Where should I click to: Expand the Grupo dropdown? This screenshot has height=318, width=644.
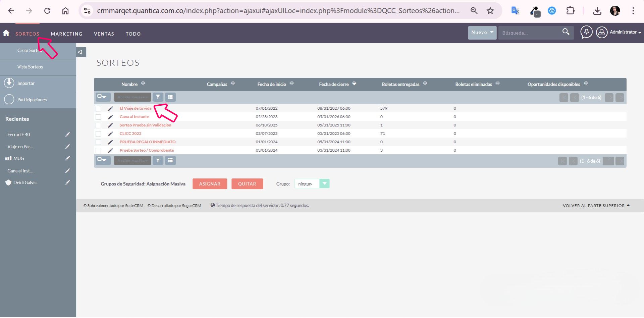324,183
